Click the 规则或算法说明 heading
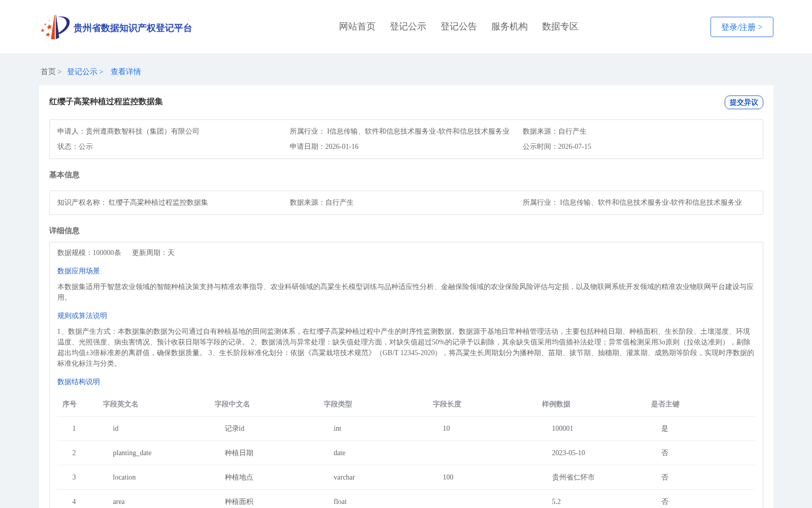Image resolution: width=812 pixels, height=508 pixels. coord(82,315)
